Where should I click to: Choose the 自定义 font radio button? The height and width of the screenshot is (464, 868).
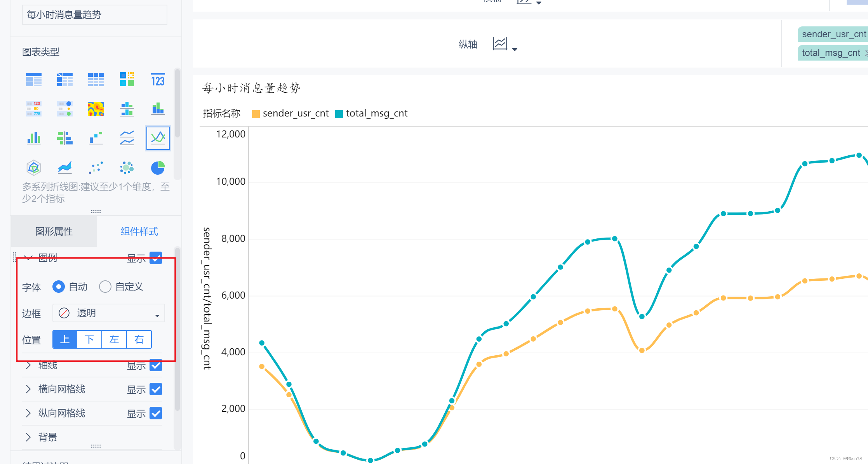point(105,287)
